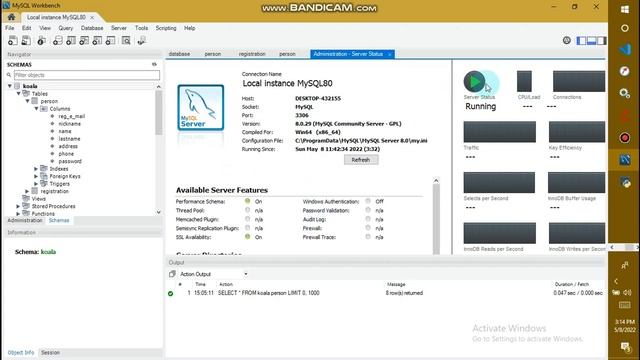Switch to the registration tab
The image size is (640, 360).
click(252, 54)
